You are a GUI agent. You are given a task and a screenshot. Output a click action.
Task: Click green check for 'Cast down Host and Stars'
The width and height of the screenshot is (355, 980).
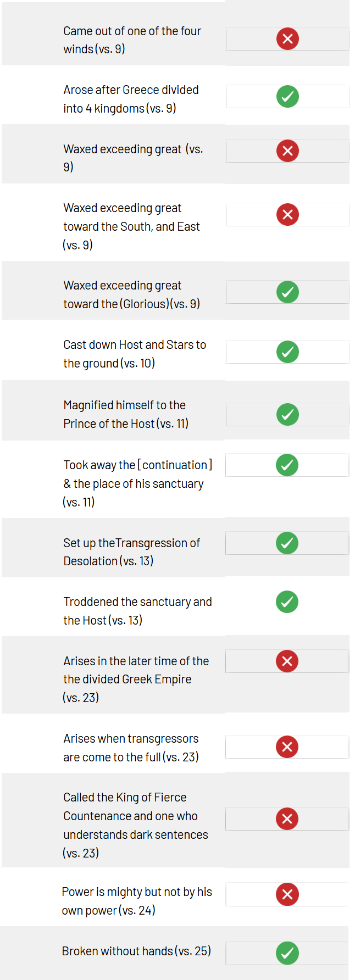(x=287, y=352)
